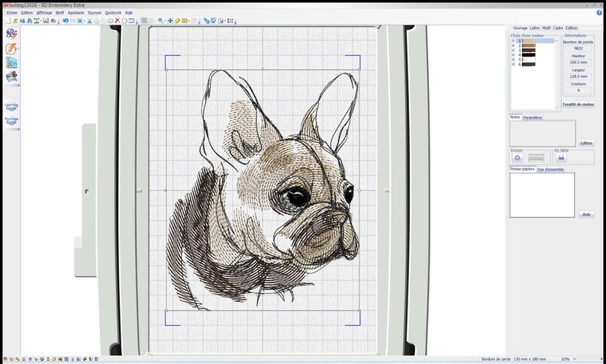Click the blue checkmark grid toolbar icon
The height and width of the screenshot is (364, 606).
[214, 21]
